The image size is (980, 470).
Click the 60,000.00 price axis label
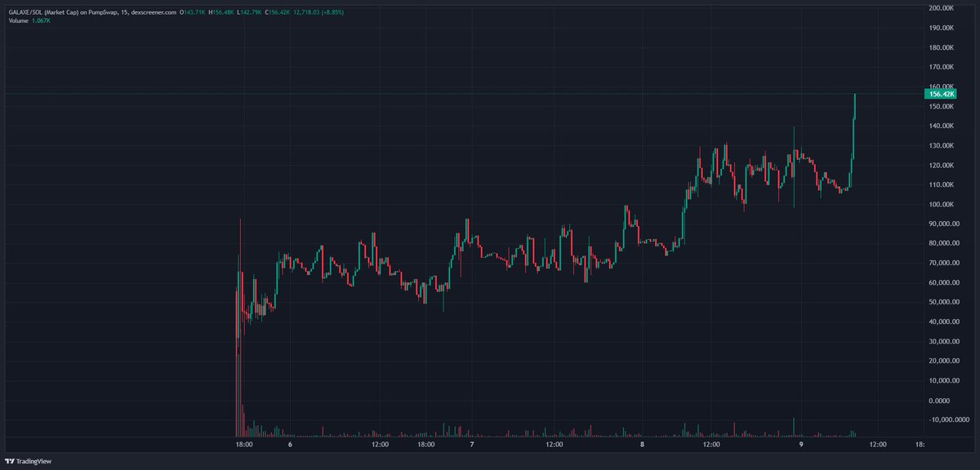click(944, 282)
